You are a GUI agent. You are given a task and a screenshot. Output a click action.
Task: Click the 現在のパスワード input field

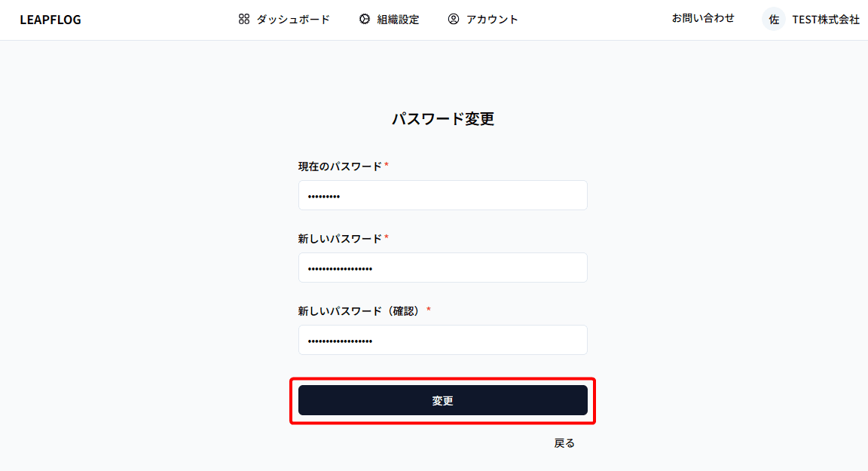(x=443, y=194)
